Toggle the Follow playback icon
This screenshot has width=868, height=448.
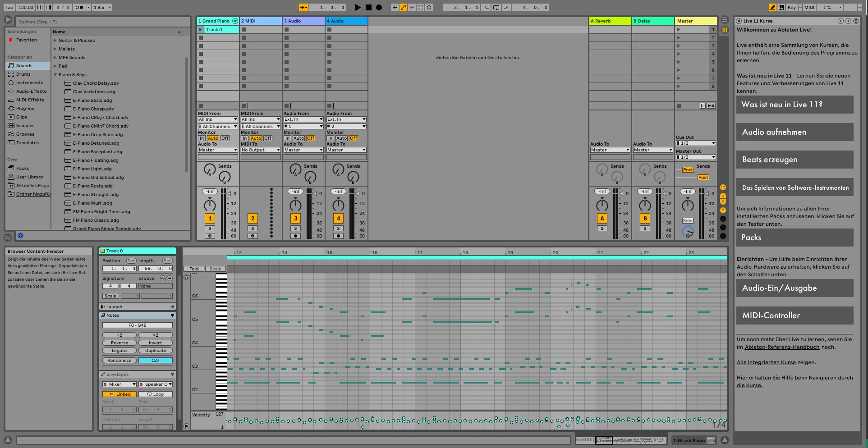coord(303,7)
